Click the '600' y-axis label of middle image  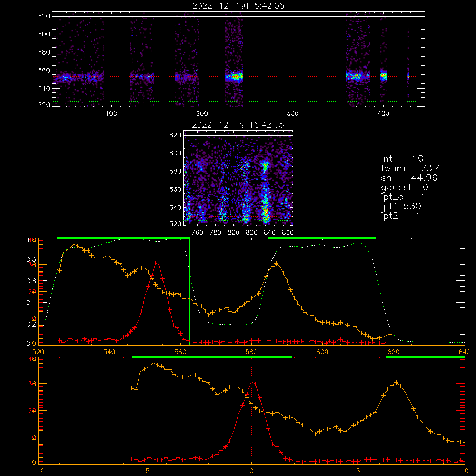click(x=175, y=153)
